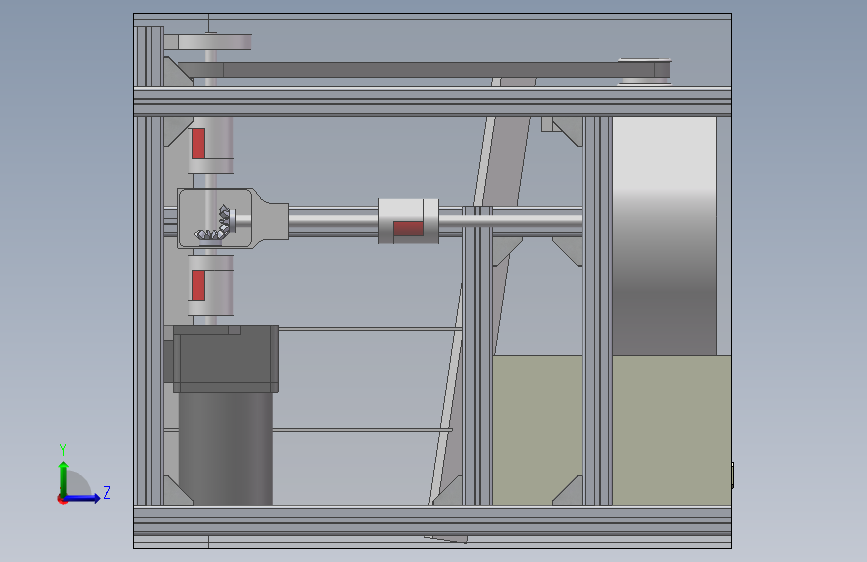The width and height of the screenshot is (867, 562).
Task: Select the top-right small pulley
Action: pos(644,71)
